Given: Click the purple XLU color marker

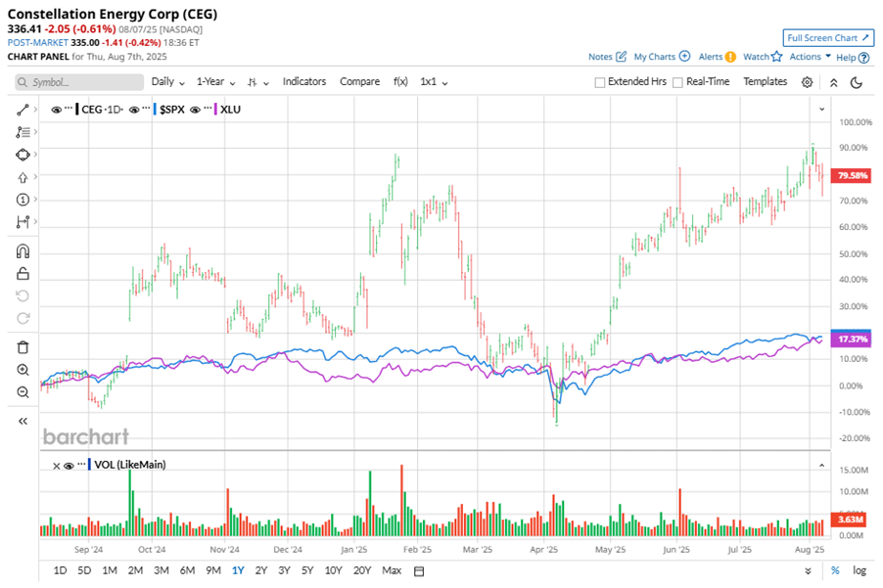Looking at the screenshot, I should click(x=215, y=110).
